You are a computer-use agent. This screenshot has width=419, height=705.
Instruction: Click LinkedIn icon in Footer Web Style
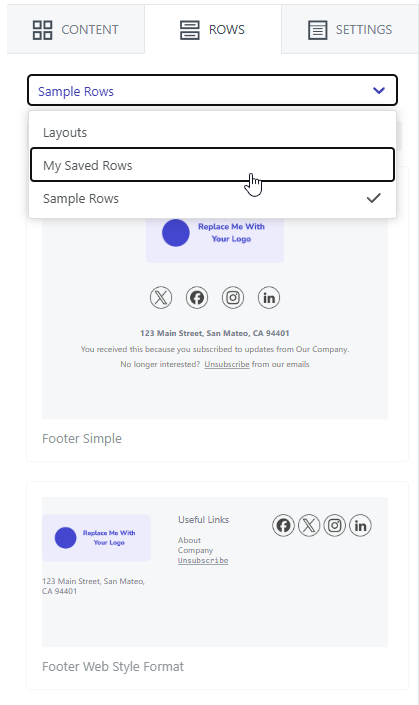click(360, 525)
